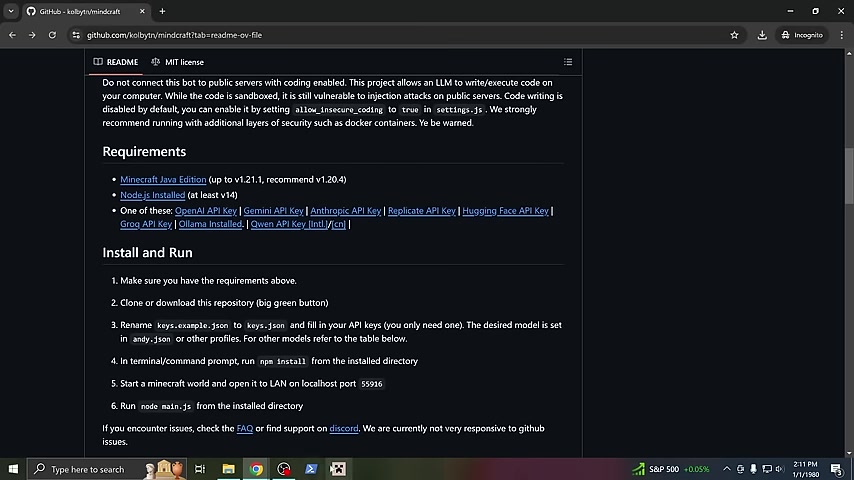The height and width of the screenshot is (480, 854).
Task: Open the Minecraft taskbar icon
Action: pos(338,469)
